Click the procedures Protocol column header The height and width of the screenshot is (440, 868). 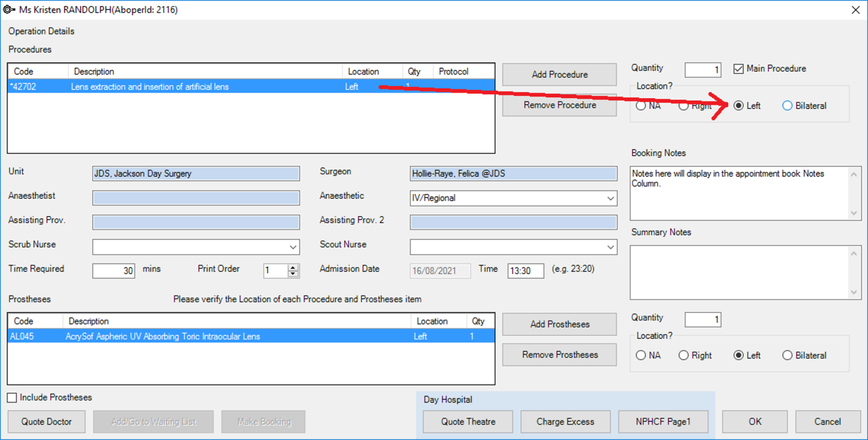pos(464,72)
